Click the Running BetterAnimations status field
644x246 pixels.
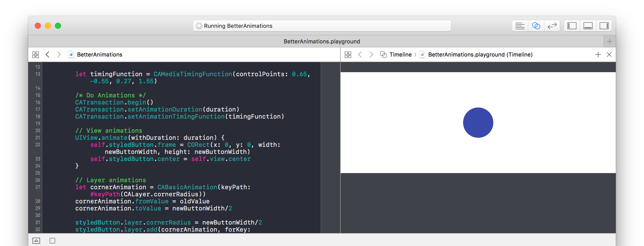click(322, 26)
